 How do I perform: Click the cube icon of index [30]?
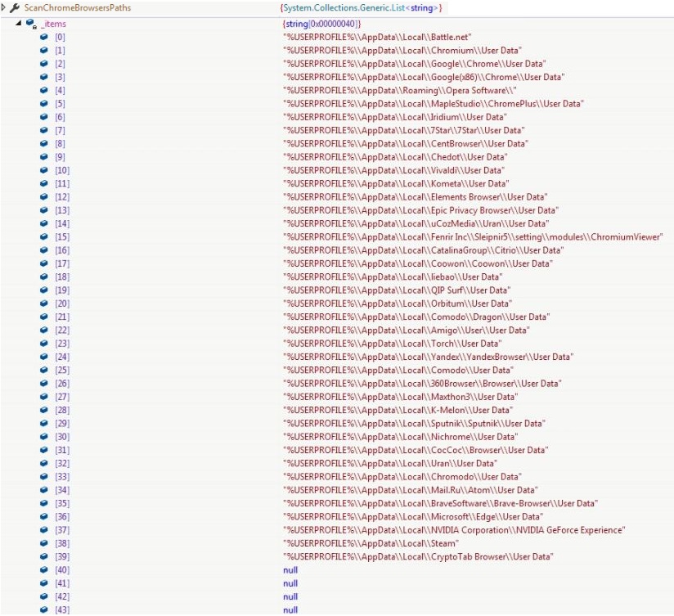pyautogui.click(x=44, y=437)
